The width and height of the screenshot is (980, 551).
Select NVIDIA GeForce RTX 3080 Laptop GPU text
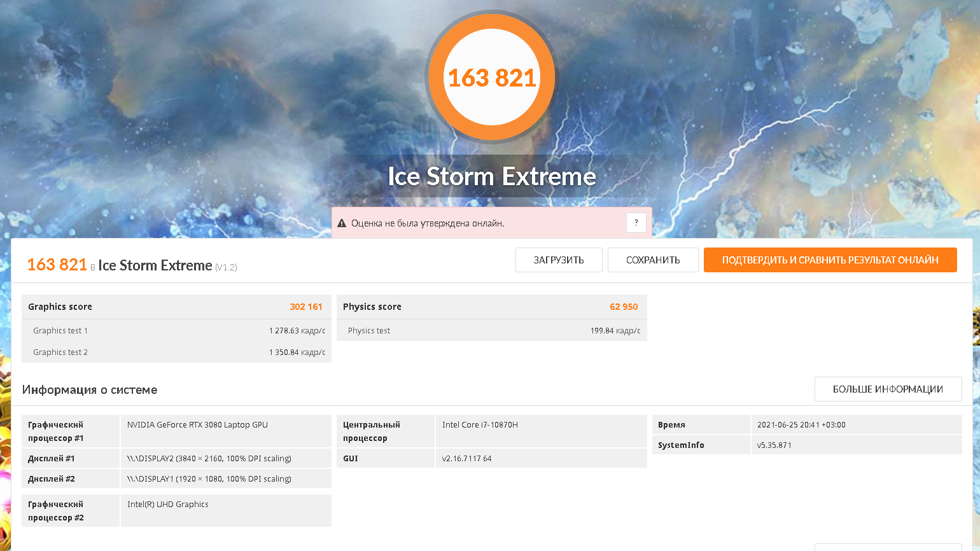[197, 425]
